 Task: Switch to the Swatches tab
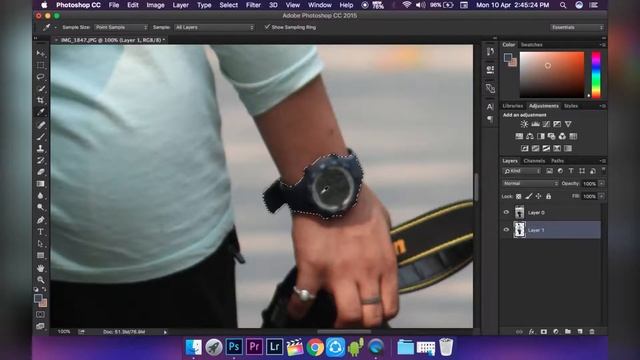[531, 44]
